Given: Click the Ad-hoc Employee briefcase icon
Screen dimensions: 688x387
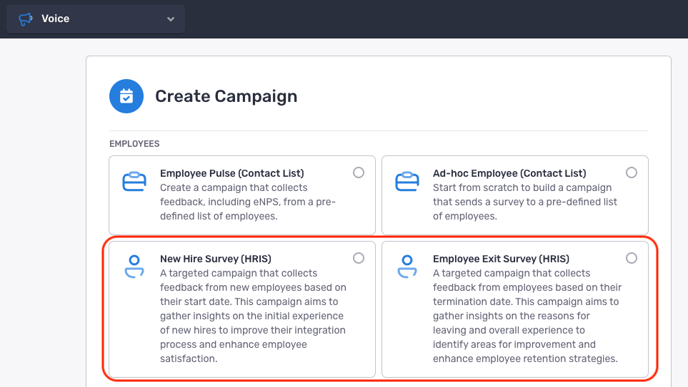Looking at the screenshot, I should [407, 181].
